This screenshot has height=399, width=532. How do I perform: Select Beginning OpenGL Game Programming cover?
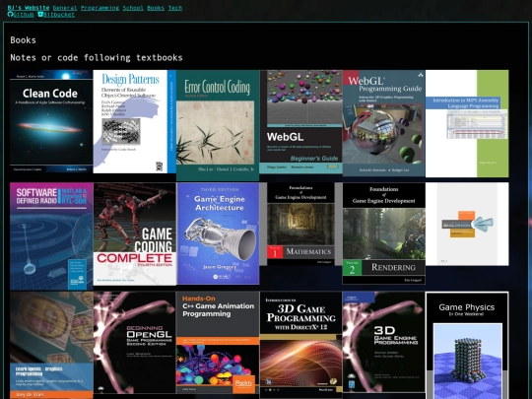pos(135,343)
